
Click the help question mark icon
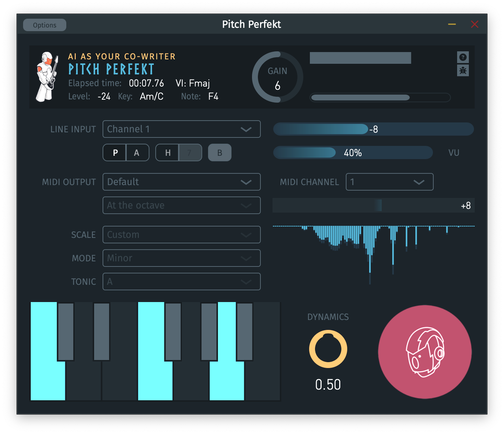[463, 57]
